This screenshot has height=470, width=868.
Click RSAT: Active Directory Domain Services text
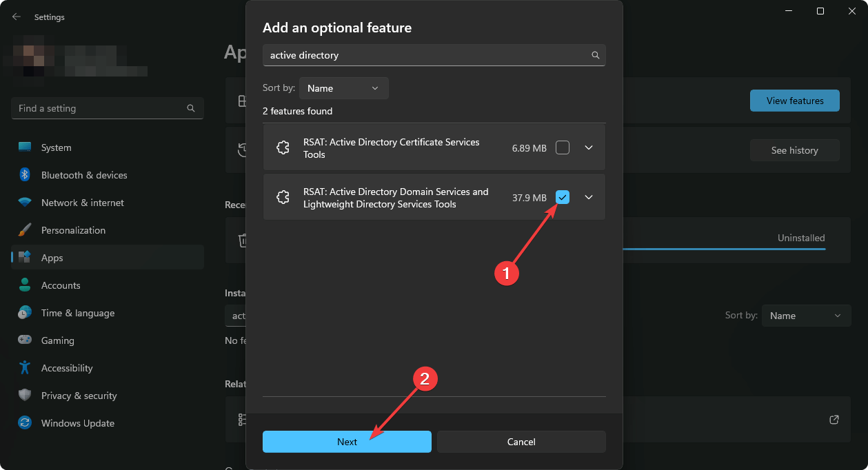pos(396,198)
